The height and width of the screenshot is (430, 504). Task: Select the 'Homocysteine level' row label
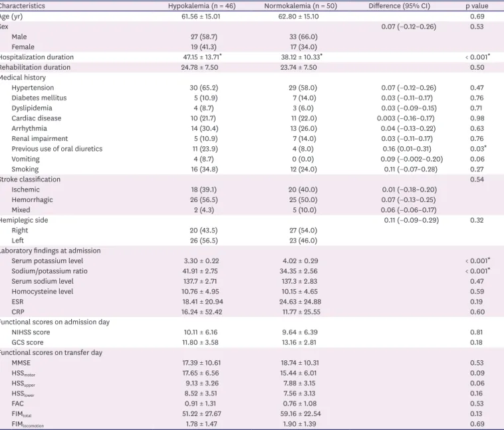coord(43,292)
